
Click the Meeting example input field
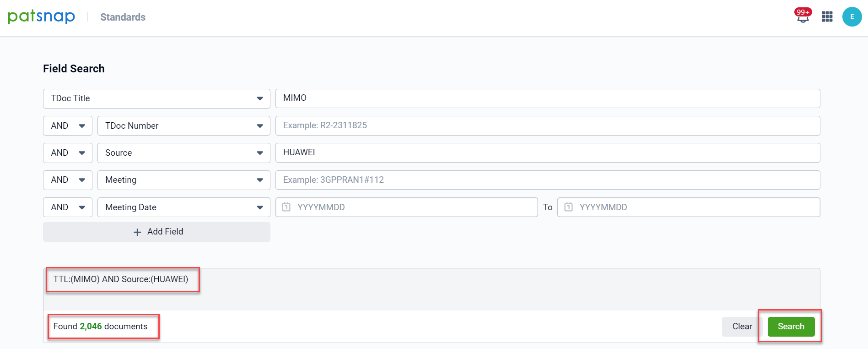(547, 180)
